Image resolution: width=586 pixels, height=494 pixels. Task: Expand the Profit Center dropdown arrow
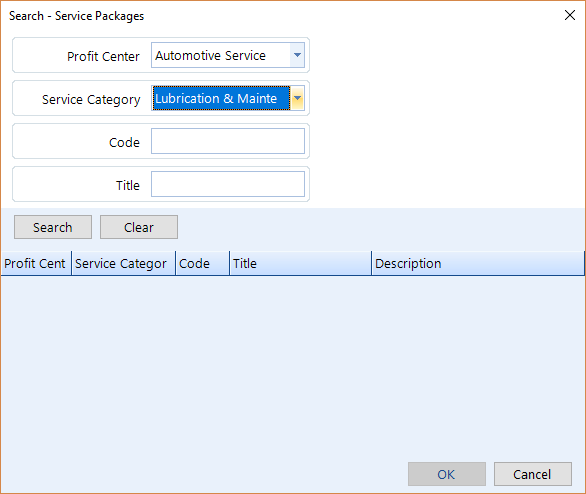click(x=297, y=55)
